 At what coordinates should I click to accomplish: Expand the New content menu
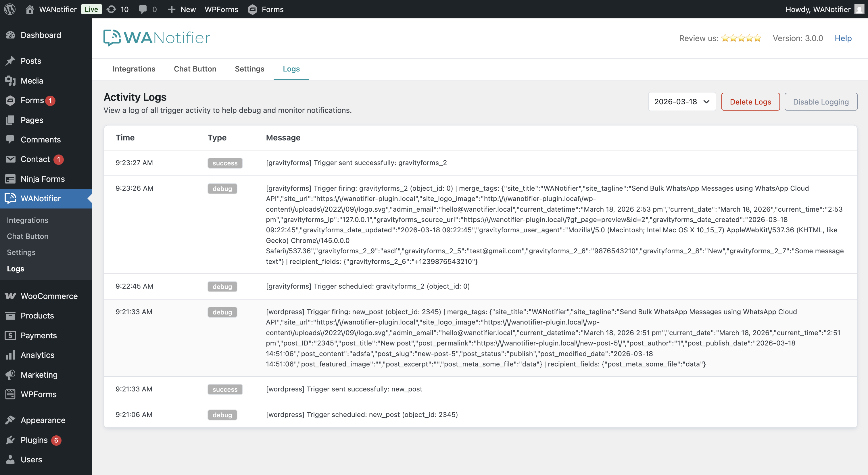(182, 9)
